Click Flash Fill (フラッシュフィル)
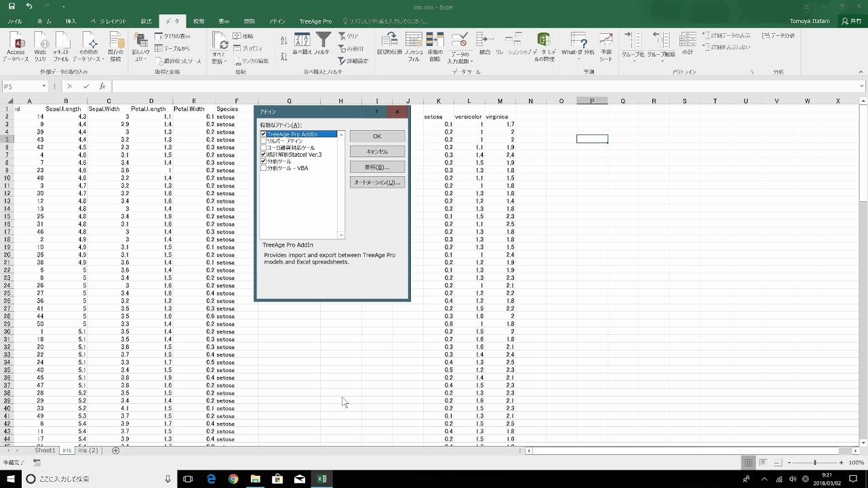The image size is (868, 488). pyautogui.click(x=414, y=47)
